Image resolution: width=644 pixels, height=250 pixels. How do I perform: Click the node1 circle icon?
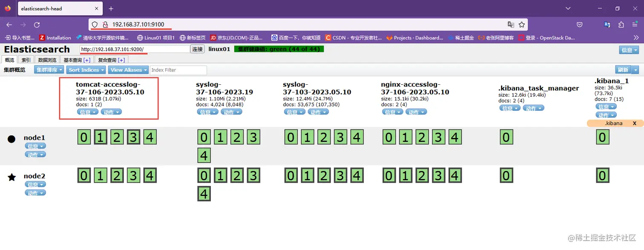12,139
